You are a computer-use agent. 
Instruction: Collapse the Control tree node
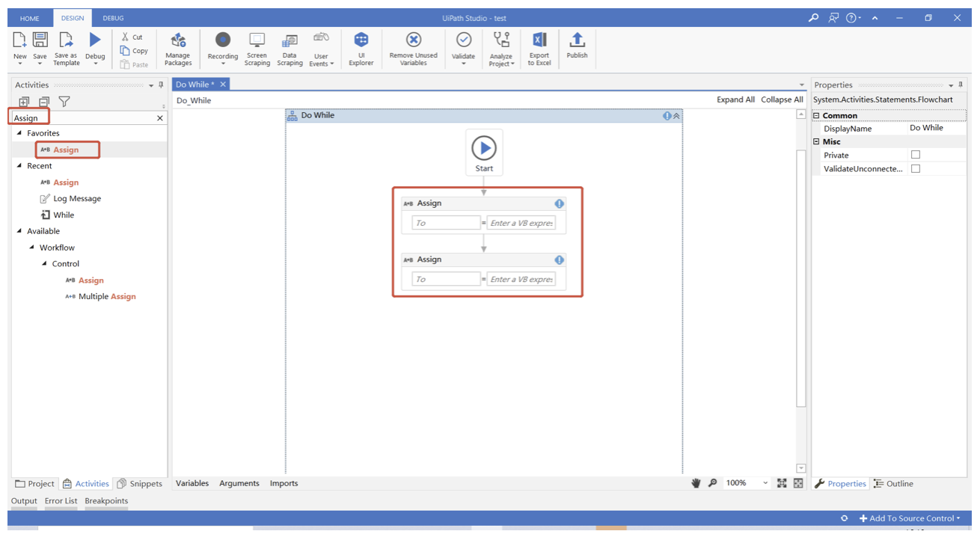45,264
